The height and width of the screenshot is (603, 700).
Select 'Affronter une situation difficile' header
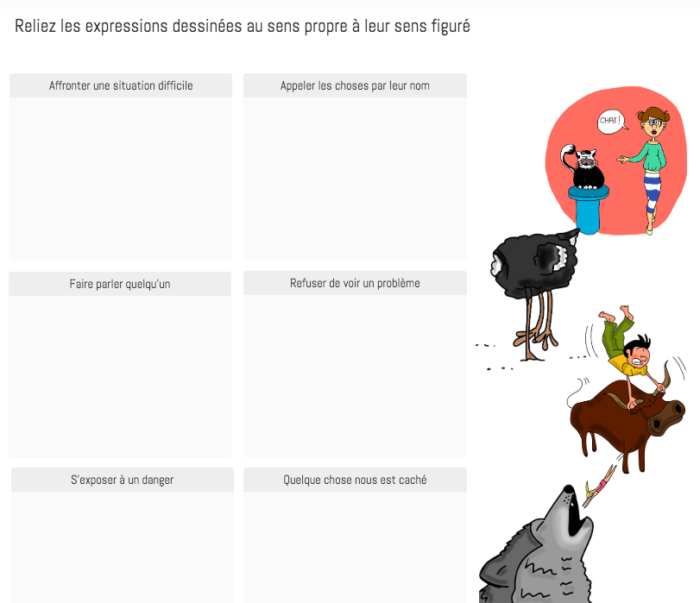point(121,85)
